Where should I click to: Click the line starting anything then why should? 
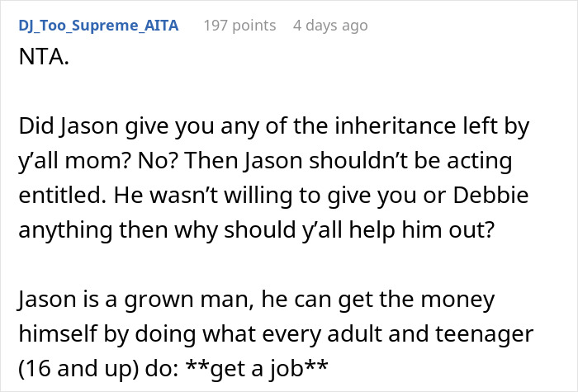tap(256, 230)
